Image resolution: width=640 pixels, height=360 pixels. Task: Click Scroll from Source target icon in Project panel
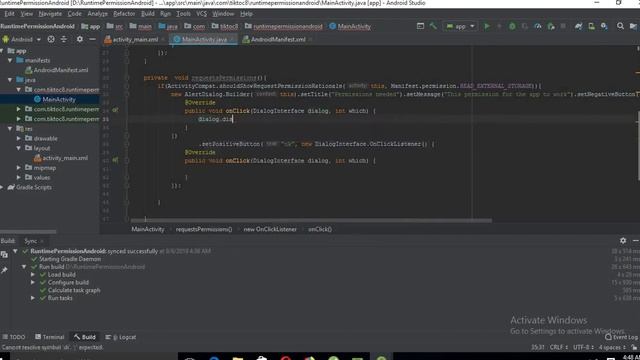tap(51, 39)
